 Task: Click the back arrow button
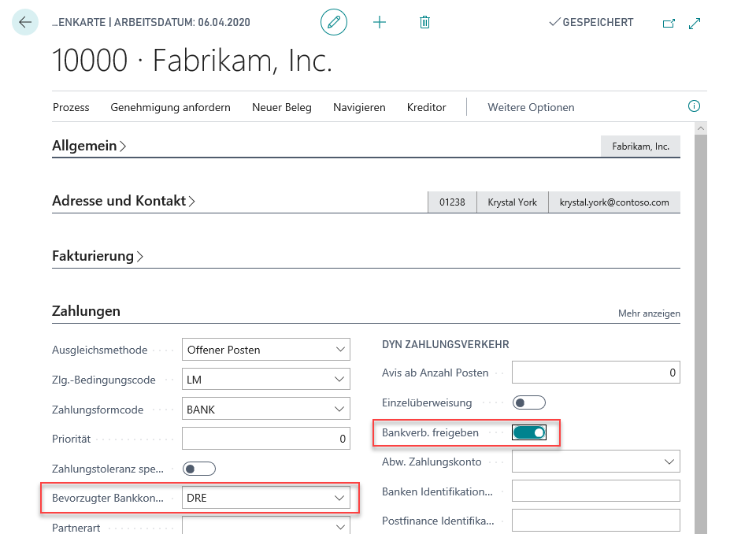pyautogui.click(x=25, y=23)
